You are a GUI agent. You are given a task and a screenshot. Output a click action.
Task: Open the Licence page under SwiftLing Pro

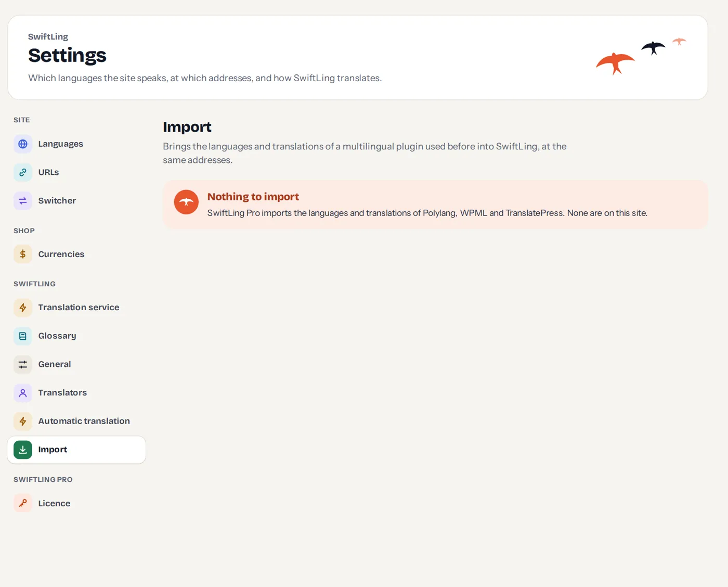coord(76,503)
